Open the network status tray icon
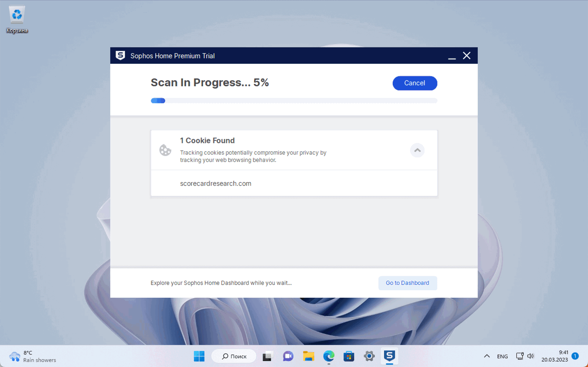The width and height of the screenshot is (588, 367). (x=520, y=356)
